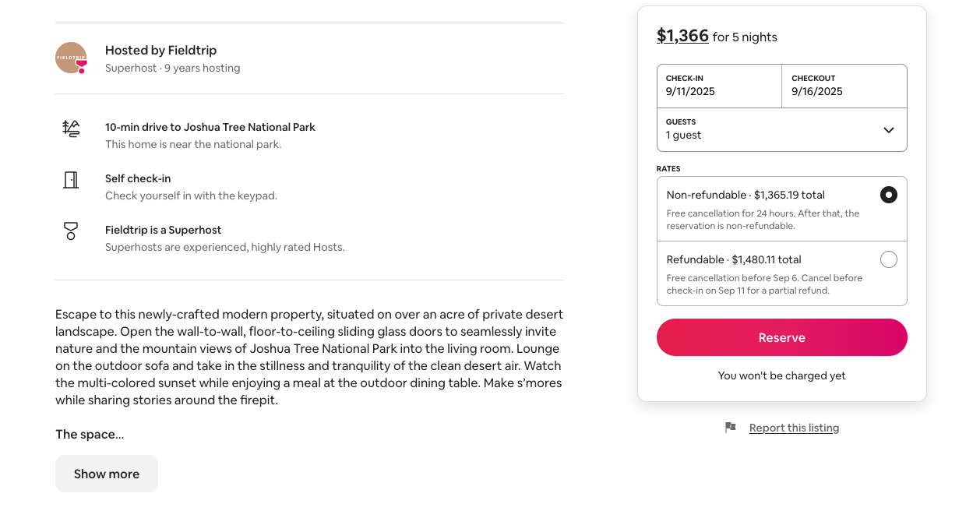Open the Check-in date field

pyautogui.click(x=718, y=86)
